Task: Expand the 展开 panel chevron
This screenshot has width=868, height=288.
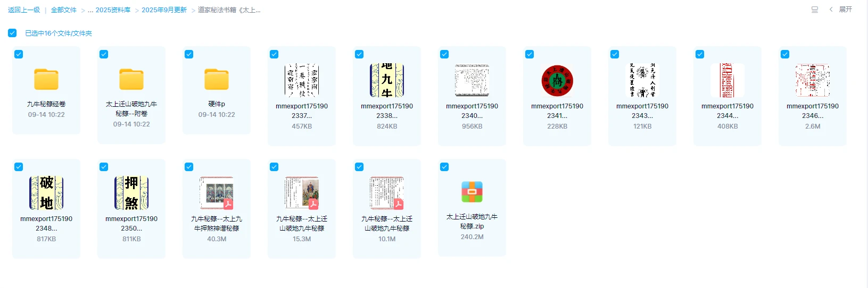Action: coord(831,10)
